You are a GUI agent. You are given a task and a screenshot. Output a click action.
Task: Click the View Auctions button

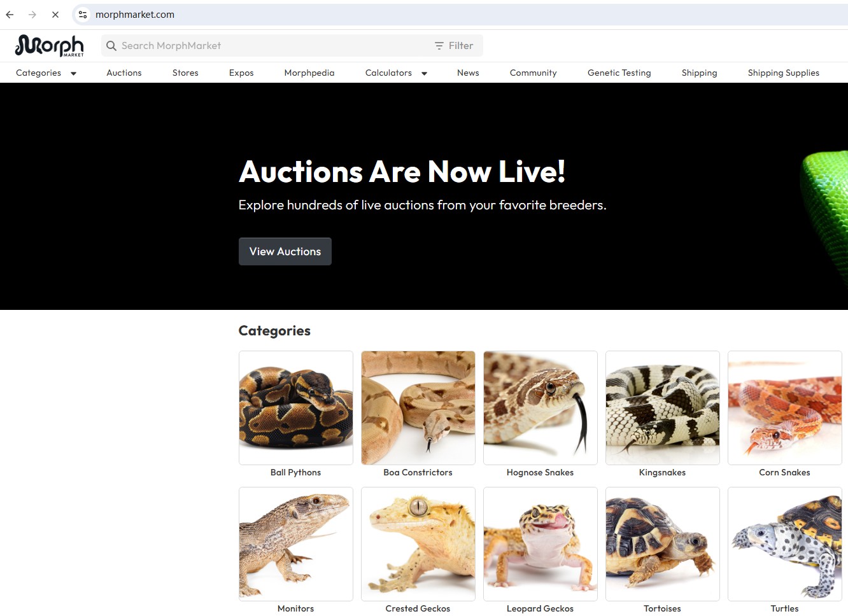tap(285, 251)
